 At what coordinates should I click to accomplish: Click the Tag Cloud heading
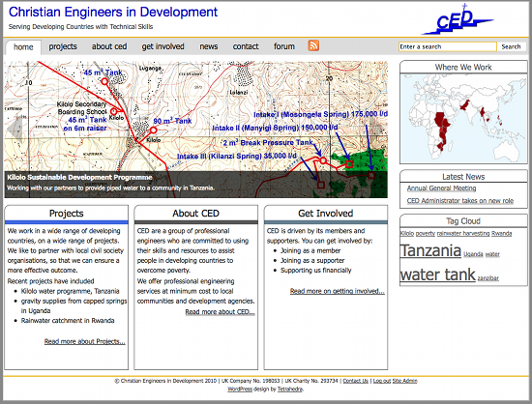tap(463, 221)
